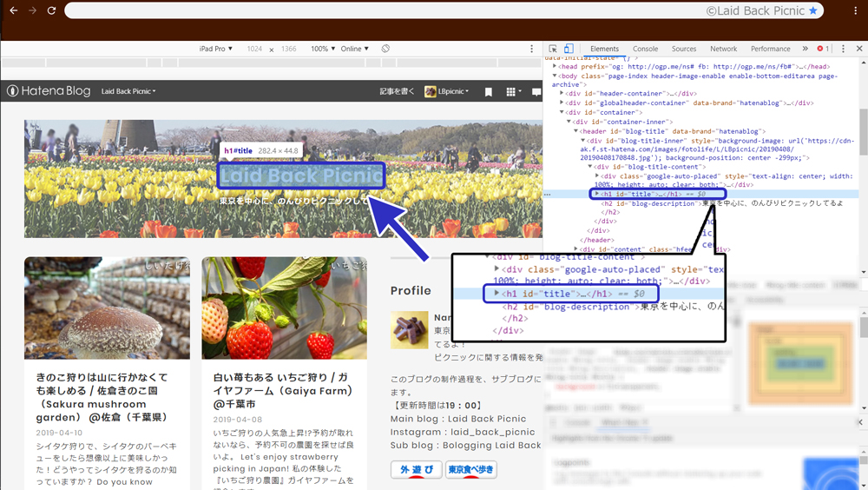Image resolution: width=868 pixels, height=490 pixels.
Task: Bookmark the page with the star icon
Action: (813, 10)
